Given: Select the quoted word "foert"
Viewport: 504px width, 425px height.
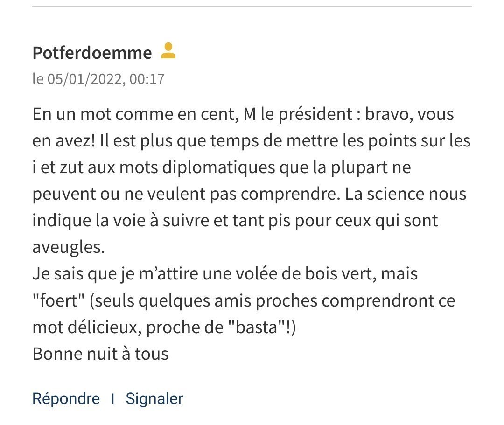Looking at the screenshot, I should 58,301.
